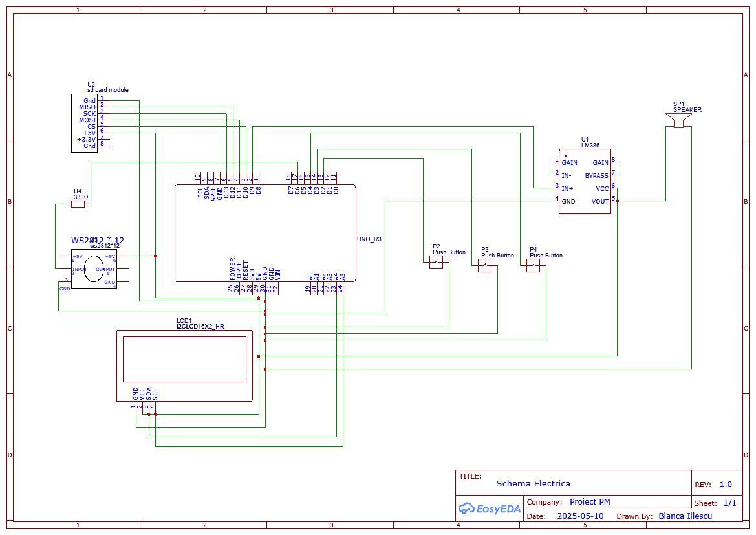This screenshot has width=756, height=535.
Task: Click the IOREF pin label on UNO
Action: click(x=239, y=272)
